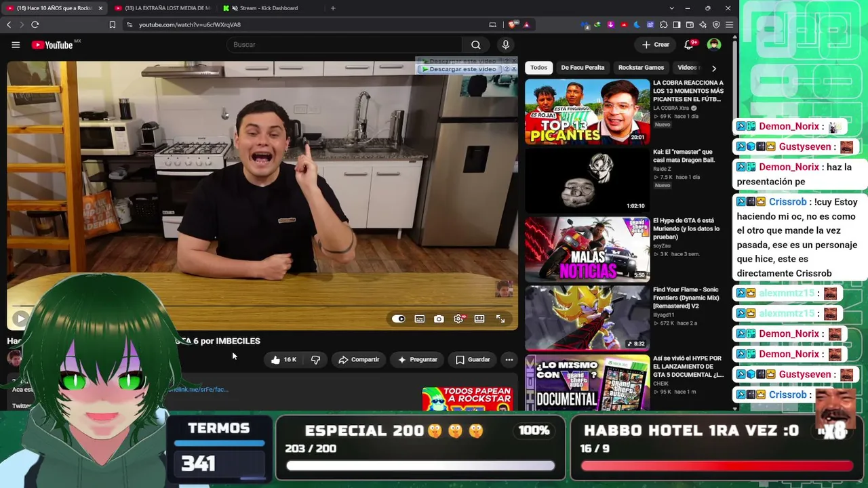Open the YouTube notifications bell
The height and width of the screenshot is (488, 868).
click(x=690, y=45)
